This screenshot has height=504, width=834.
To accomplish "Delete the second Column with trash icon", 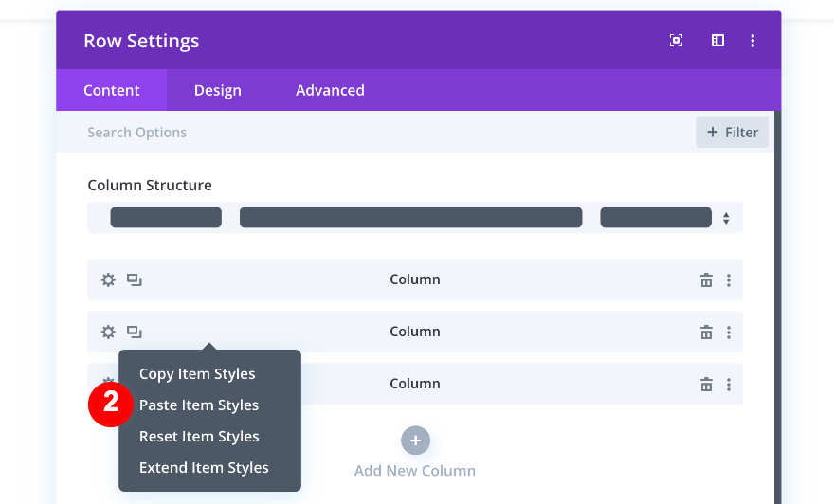I will coord(706,332).
